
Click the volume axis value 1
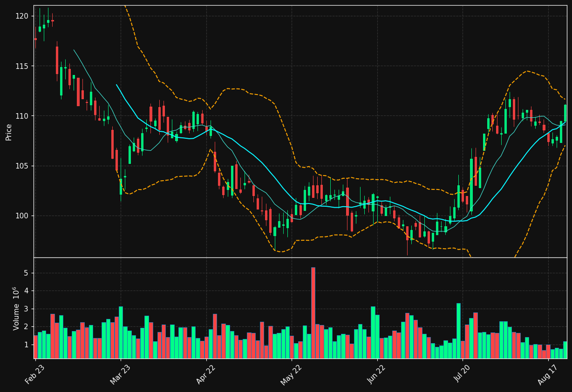pos(26,345)
